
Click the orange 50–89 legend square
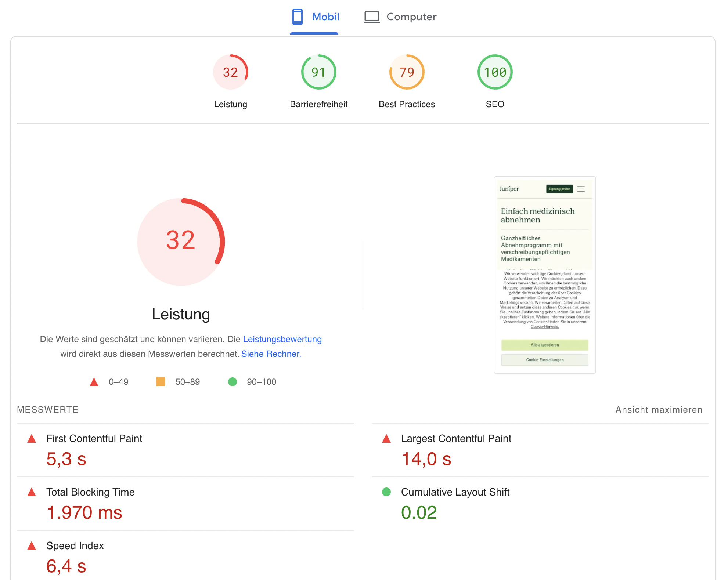(x=161, y=382)
